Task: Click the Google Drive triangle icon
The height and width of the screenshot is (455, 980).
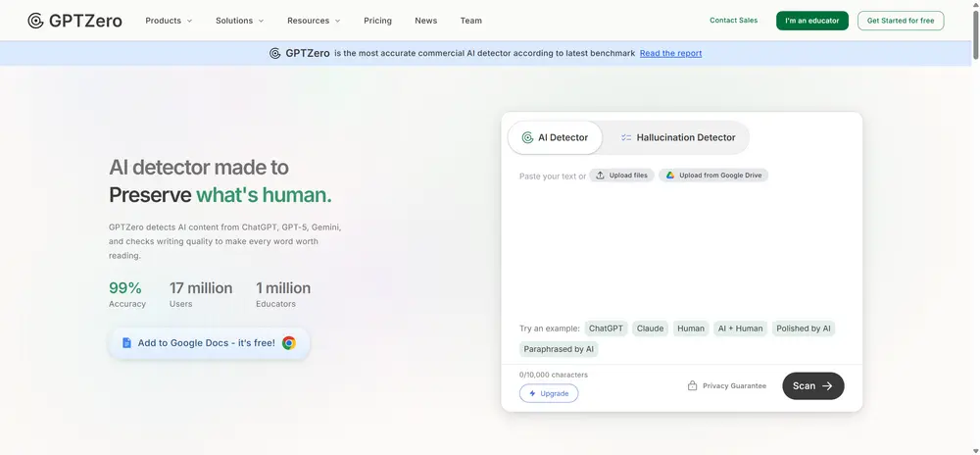Action: click(x=670, y=176)
